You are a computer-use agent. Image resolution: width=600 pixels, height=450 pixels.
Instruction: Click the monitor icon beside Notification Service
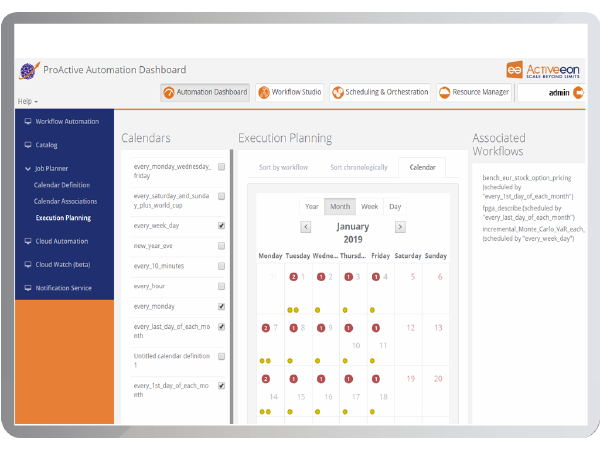point(28,288)
